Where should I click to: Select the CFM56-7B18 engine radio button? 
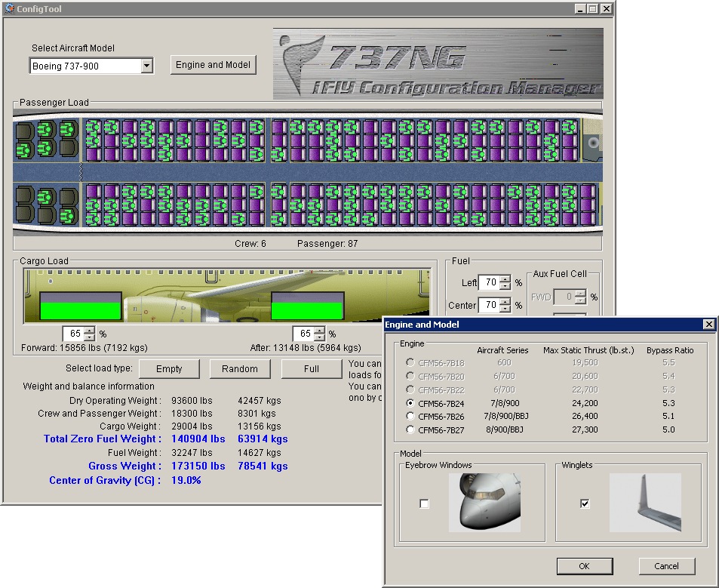[x=410, y=362]
